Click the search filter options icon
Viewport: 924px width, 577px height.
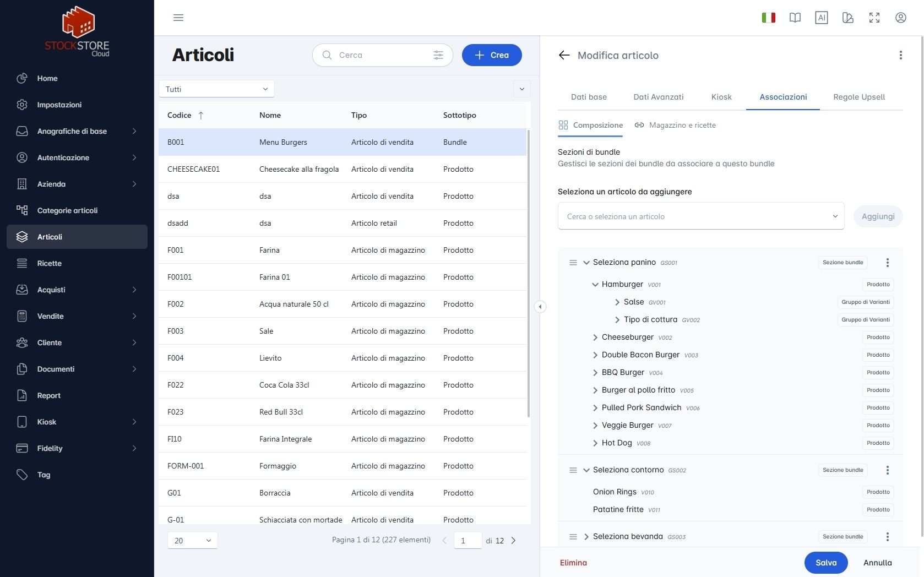point(438,55)
